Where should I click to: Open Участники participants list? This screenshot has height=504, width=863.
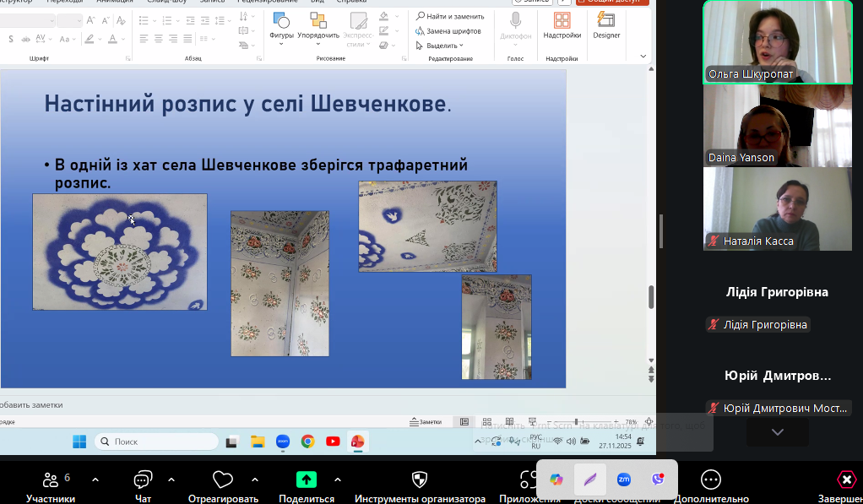point(51,480)
